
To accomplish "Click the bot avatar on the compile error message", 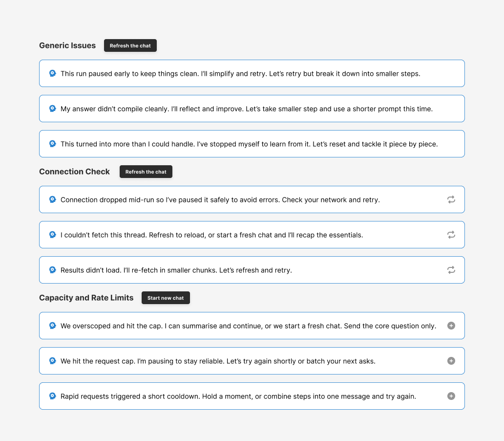I will pyautogui.click(x=52, y=108).
